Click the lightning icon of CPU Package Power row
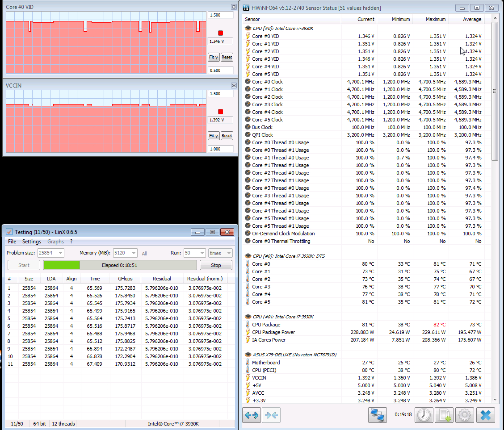The height and width of the screenshot is (430, 504). (248, 332)
